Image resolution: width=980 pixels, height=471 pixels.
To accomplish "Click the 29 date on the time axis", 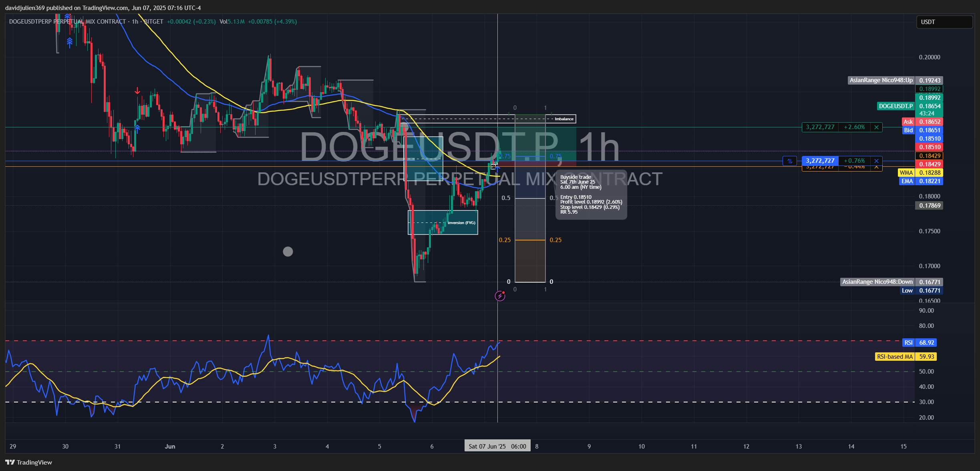I will 13,447.
